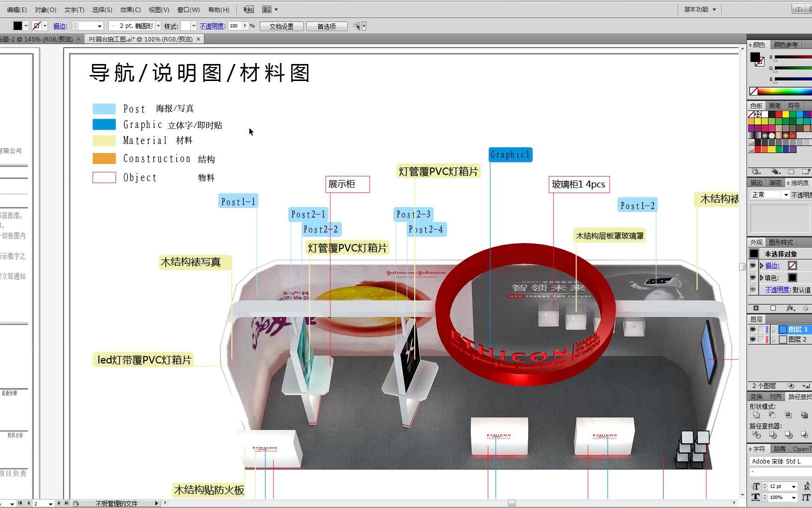Viewport: 812px width, 508px height.
Task: Expand layer 图层 1 contents
Action: pyautogui.click(x=774, y=329)
